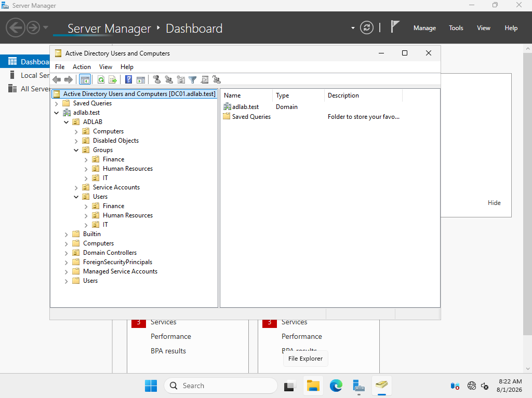The width and height of the screenshot is (532, 398).
Task: Open Server Manager notifications flag
Action: tap(395, 27)
